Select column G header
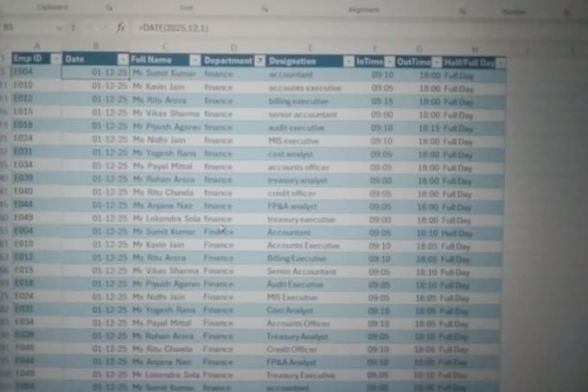Image resolution: width=588 pixels, height=392 pixels. coord(419,49)
